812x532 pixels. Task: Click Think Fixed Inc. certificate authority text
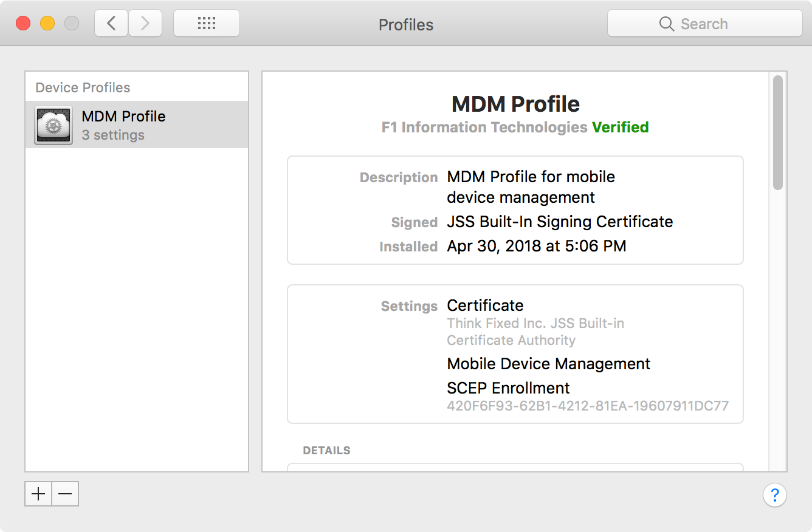pyautogui.click(x=535, y=332)
